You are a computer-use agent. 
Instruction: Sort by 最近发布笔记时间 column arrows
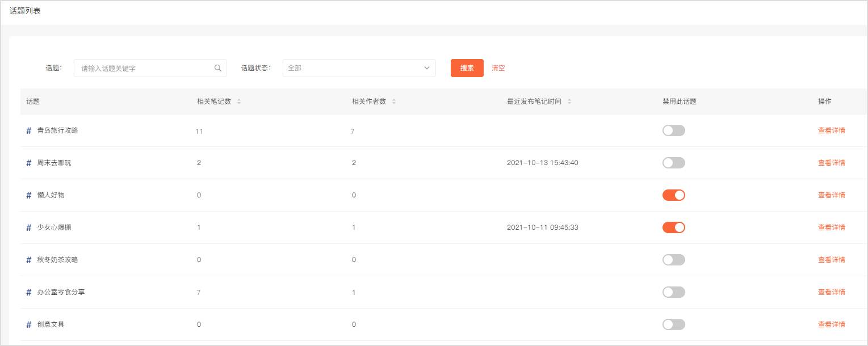569,102
